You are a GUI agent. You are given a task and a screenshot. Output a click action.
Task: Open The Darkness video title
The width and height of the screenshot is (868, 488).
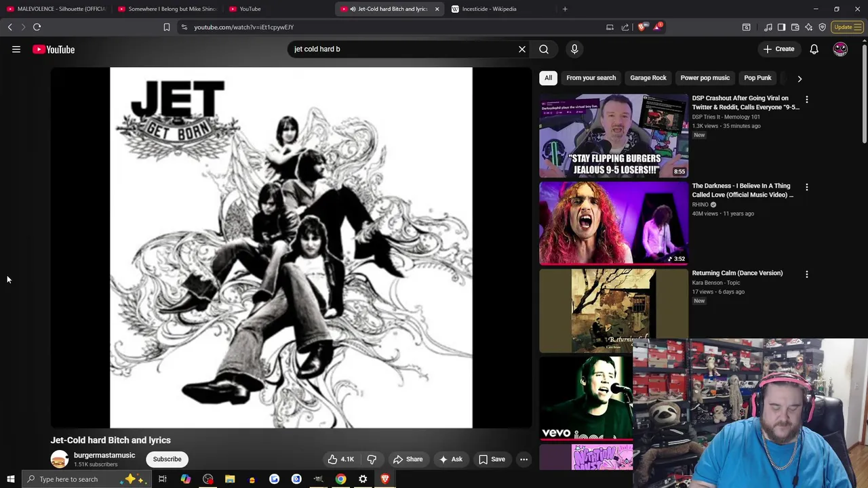pyautogui.click(x=743, y=190)
